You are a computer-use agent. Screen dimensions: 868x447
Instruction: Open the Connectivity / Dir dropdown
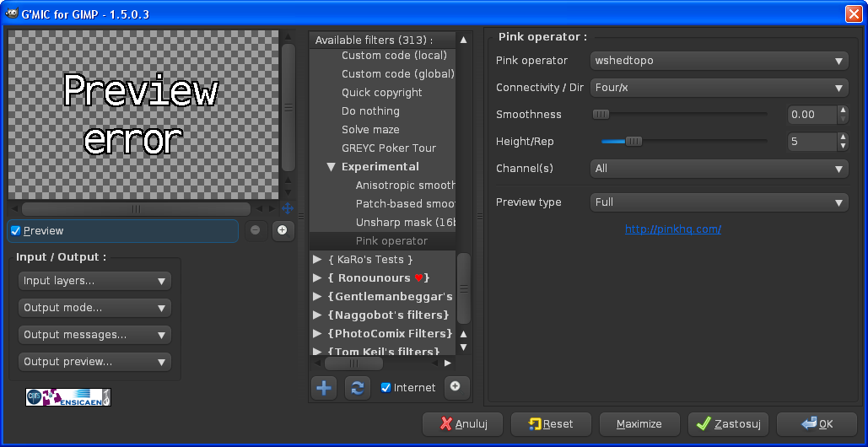(719, 88)
